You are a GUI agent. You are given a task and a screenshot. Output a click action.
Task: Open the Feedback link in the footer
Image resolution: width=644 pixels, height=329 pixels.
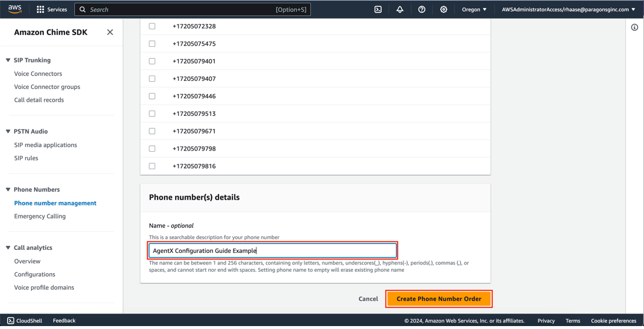[64, 320]
